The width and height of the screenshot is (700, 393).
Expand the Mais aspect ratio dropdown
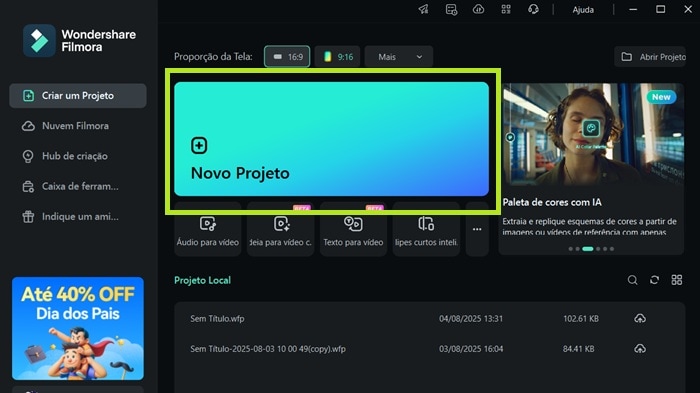399,57
